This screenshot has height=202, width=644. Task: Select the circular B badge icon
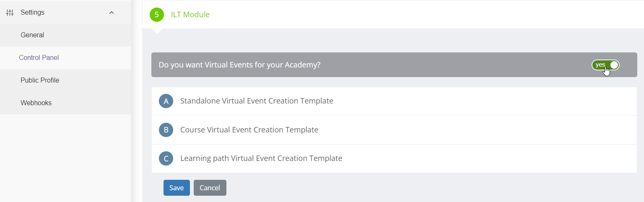166,130
